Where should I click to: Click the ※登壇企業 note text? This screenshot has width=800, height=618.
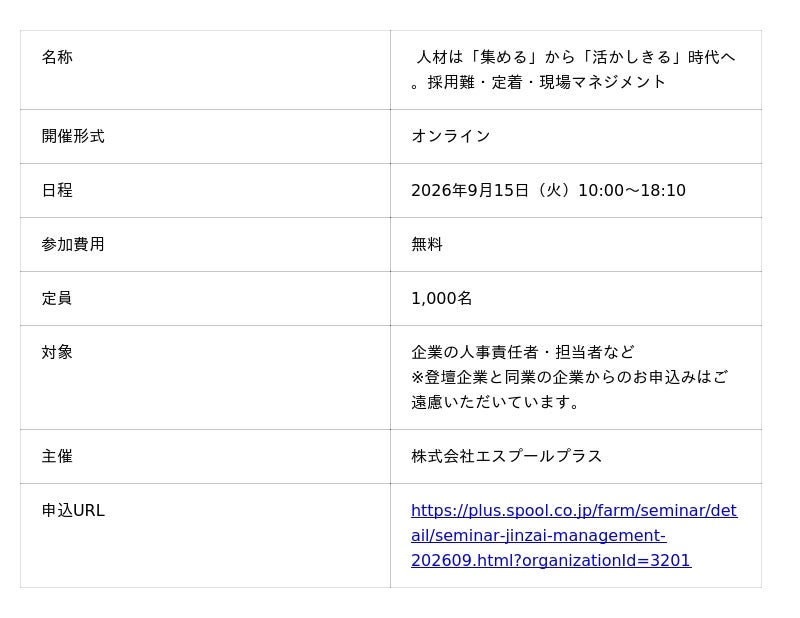click(570, 377)
